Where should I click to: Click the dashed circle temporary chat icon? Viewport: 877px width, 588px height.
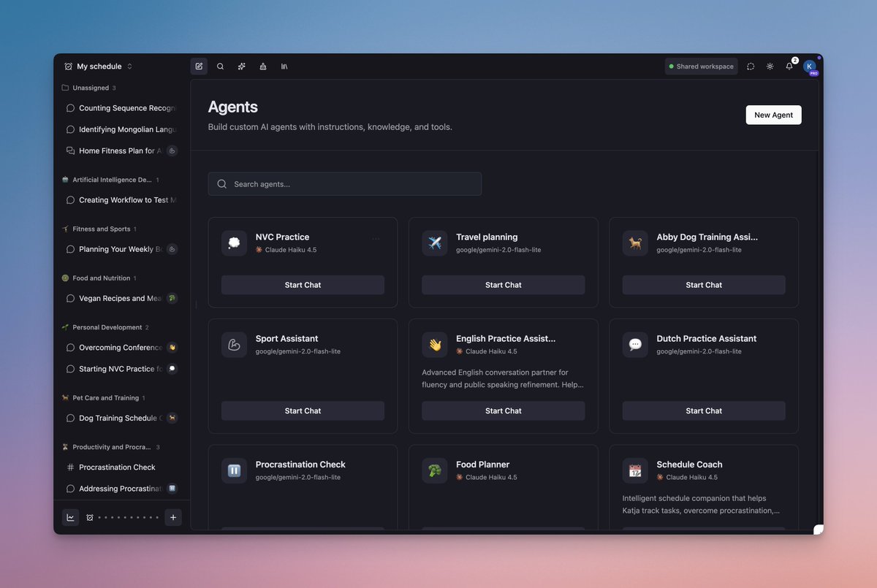point(751,66)
